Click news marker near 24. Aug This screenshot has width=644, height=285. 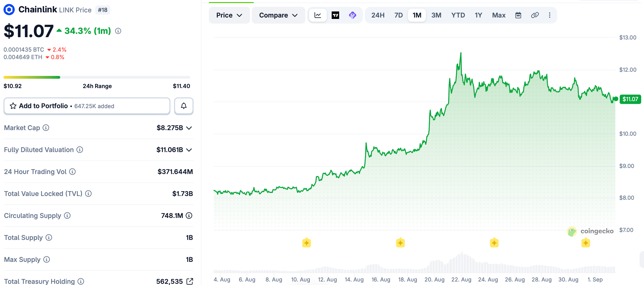(x=494, y=243)
